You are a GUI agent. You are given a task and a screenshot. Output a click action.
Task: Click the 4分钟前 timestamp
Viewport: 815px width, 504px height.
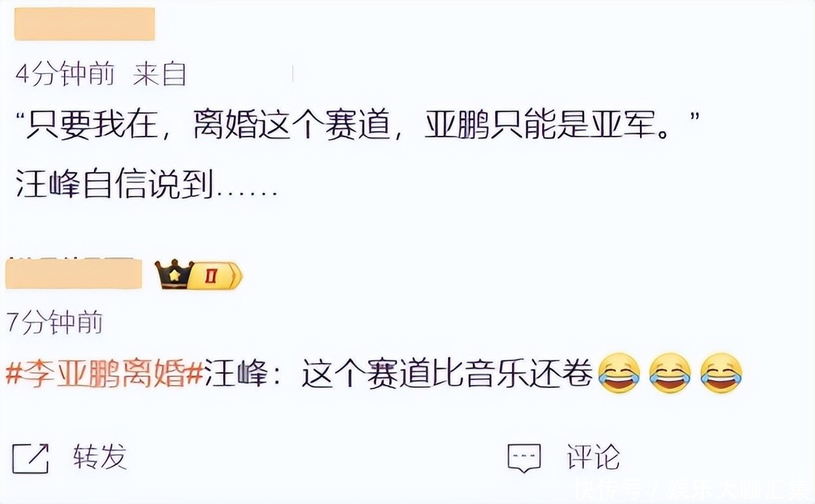[x=64, y=75]
